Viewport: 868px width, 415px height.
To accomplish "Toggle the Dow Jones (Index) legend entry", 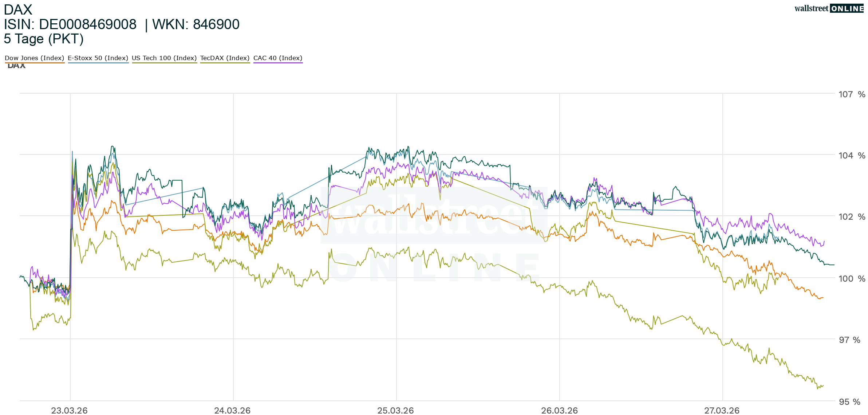I will [34, 58].
